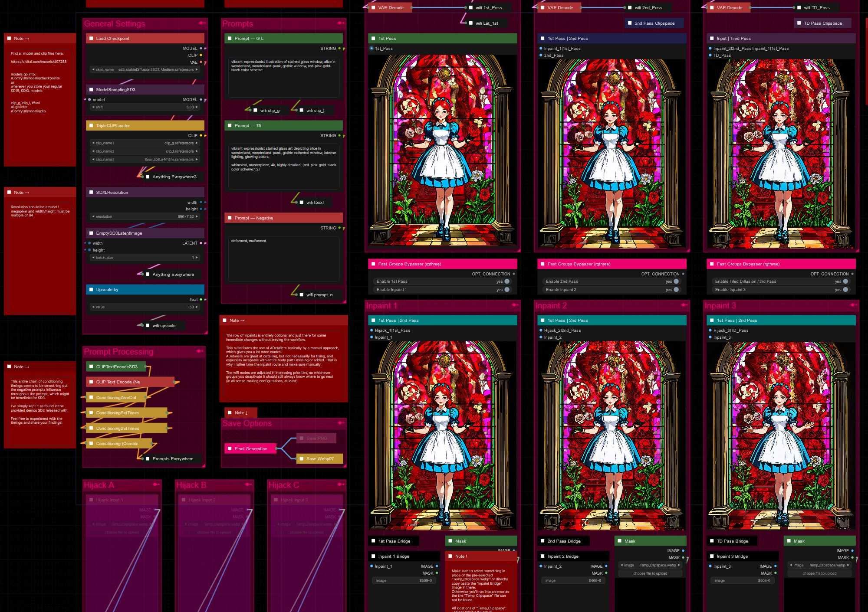Image resolution: width=868 pixels, height=612 pixels.
Task: Decrease the Upscale by value with the left arrow
Action: pos(93,307)
